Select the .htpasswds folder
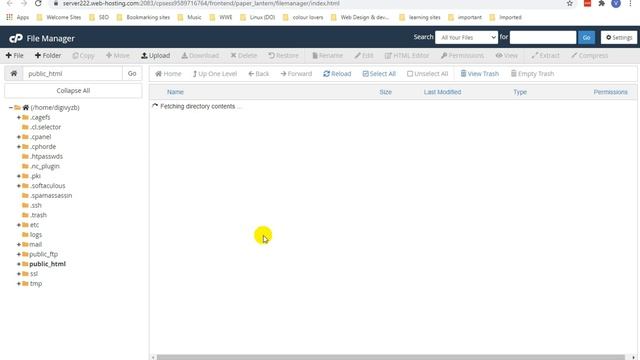 pyautogui.click(x=46, y=156)
